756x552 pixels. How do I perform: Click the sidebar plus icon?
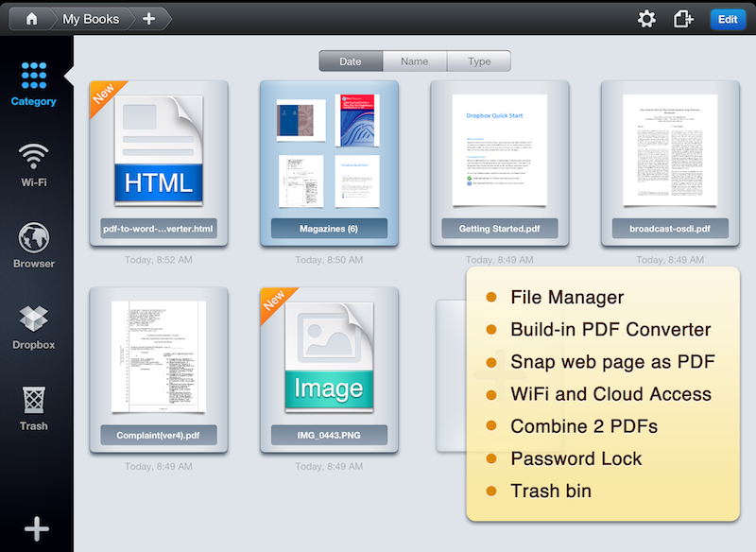point(37,529)
